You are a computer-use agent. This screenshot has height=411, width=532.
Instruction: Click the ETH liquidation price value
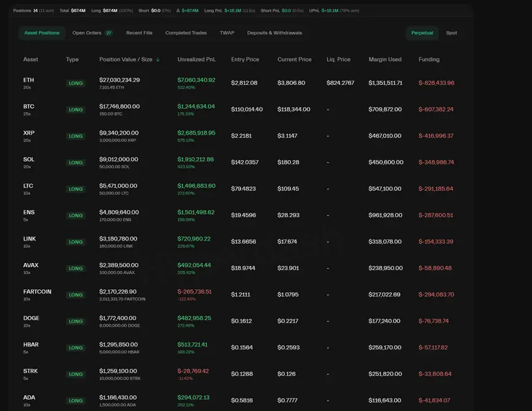pos(340,83)
